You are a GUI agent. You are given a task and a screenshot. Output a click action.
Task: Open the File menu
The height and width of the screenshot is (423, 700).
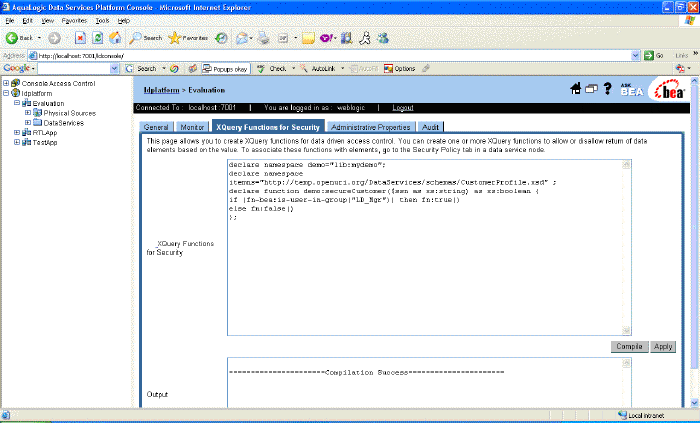[x=10, y=21]
